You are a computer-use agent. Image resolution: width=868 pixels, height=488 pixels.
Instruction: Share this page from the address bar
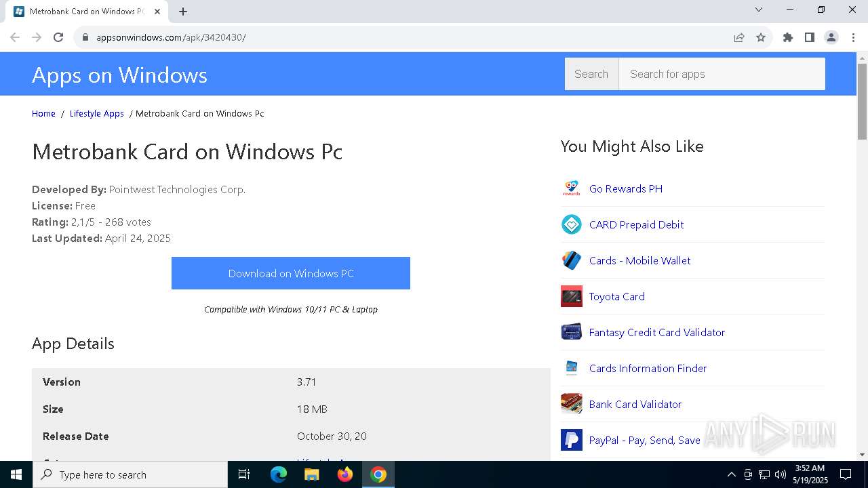pos(739,37)
